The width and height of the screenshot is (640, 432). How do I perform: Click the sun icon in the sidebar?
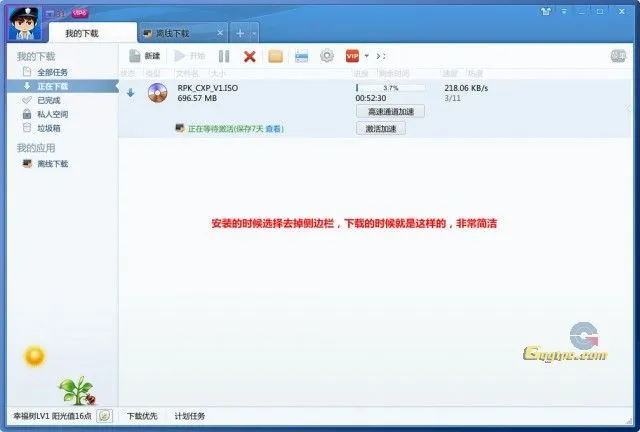click(x=35, y=356)
